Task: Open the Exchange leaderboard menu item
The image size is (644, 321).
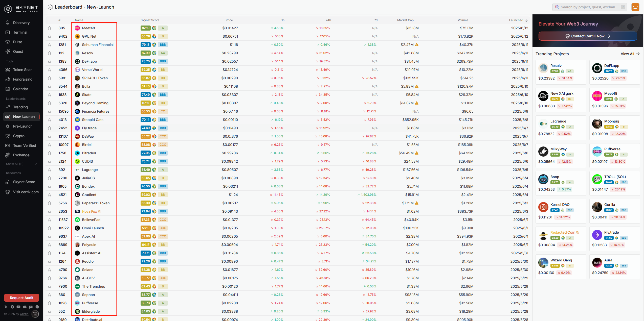Action: (x=21, y=155)
